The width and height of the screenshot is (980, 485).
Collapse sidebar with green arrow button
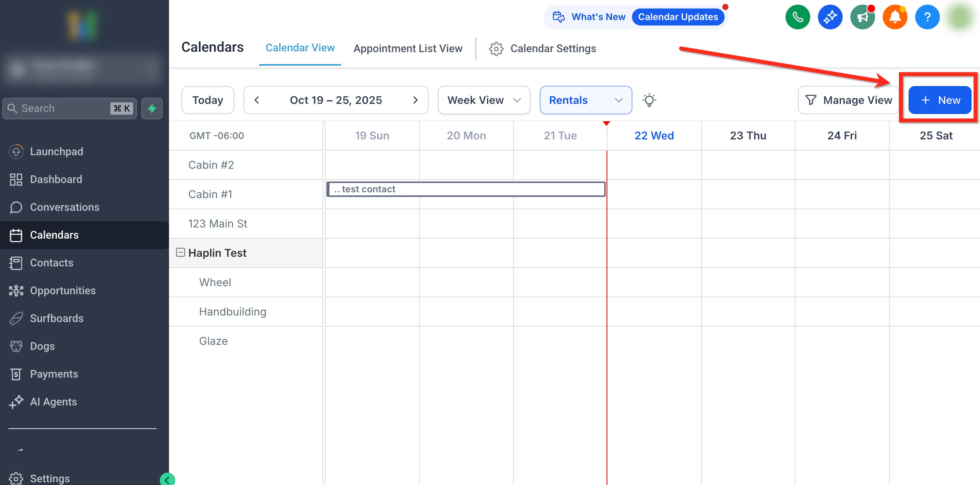pos(167,479)
